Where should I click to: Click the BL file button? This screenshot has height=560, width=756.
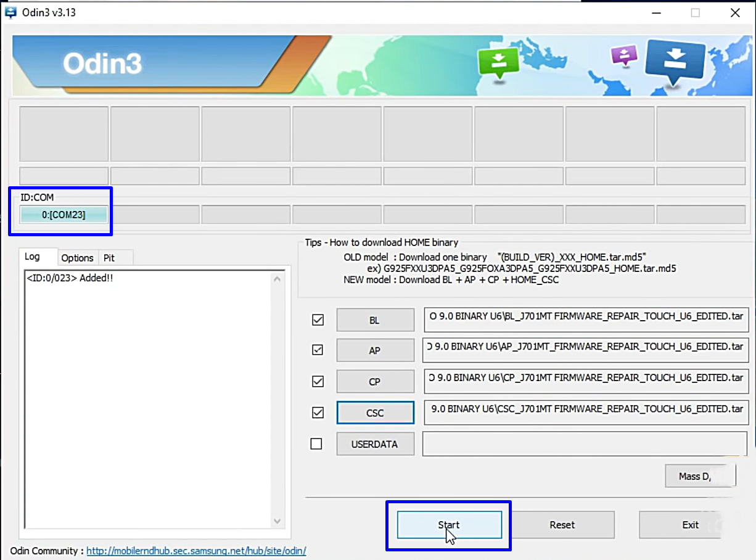(375, 320)
